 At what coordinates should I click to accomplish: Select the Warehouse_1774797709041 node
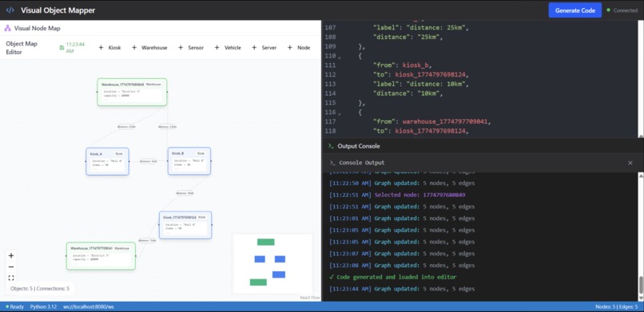point(101,255)
